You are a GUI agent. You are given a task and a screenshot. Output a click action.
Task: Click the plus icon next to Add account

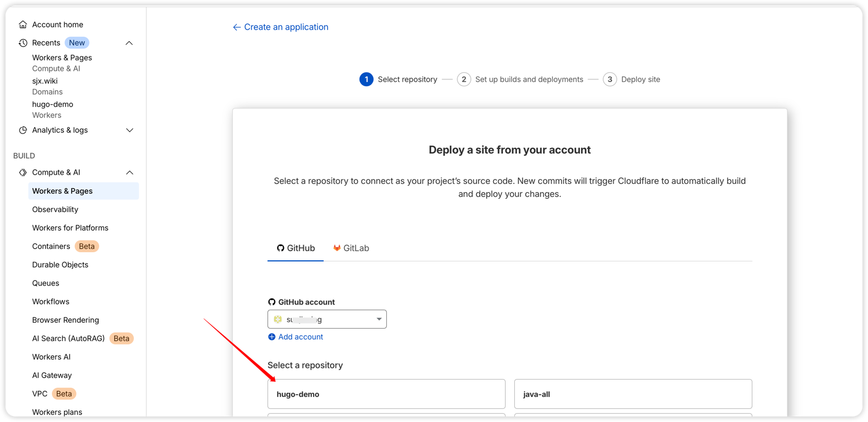(x=272, y=337)
